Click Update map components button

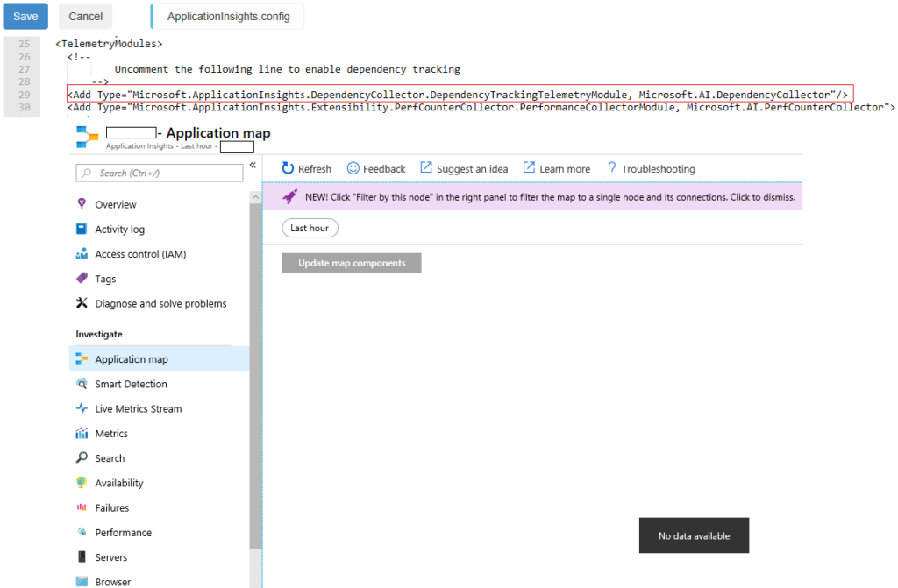(x=352, y=263)
